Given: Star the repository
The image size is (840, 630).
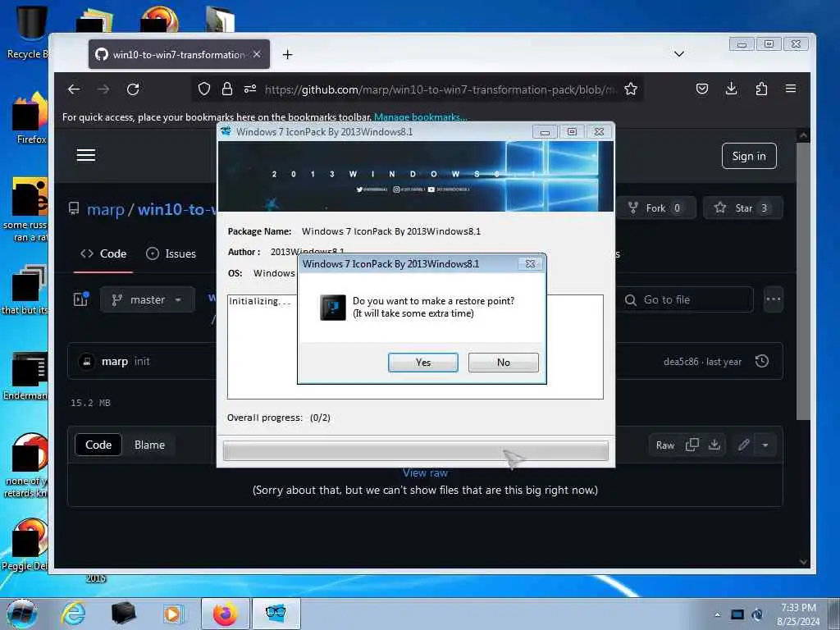Looking at the screenshot, I should (743, 208).
